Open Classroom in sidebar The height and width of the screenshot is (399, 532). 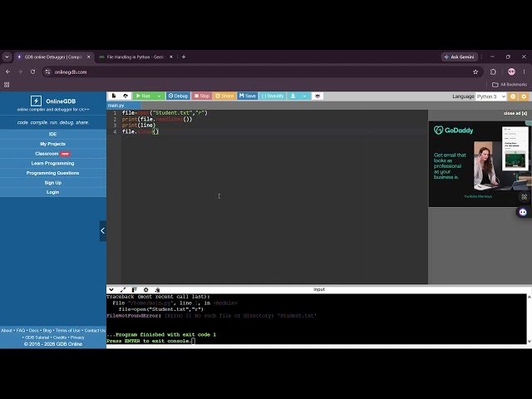tap(53, 154)
